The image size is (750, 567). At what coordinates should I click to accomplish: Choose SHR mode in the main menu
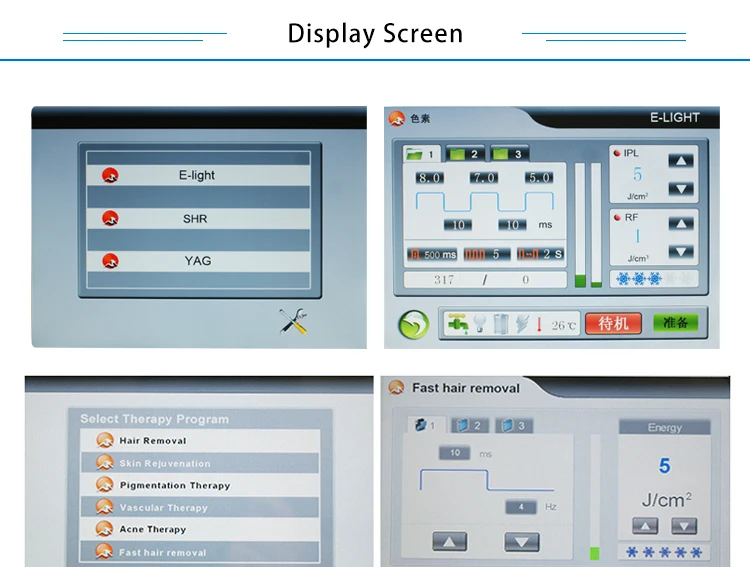click(197, 218)
